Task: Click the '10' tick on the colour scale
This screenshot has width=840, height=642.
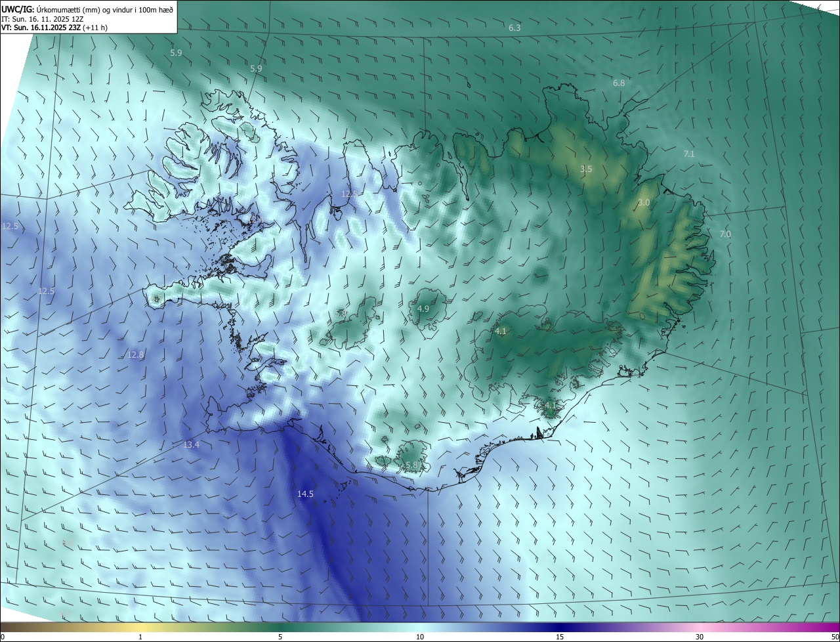Action: pos(420,637)
